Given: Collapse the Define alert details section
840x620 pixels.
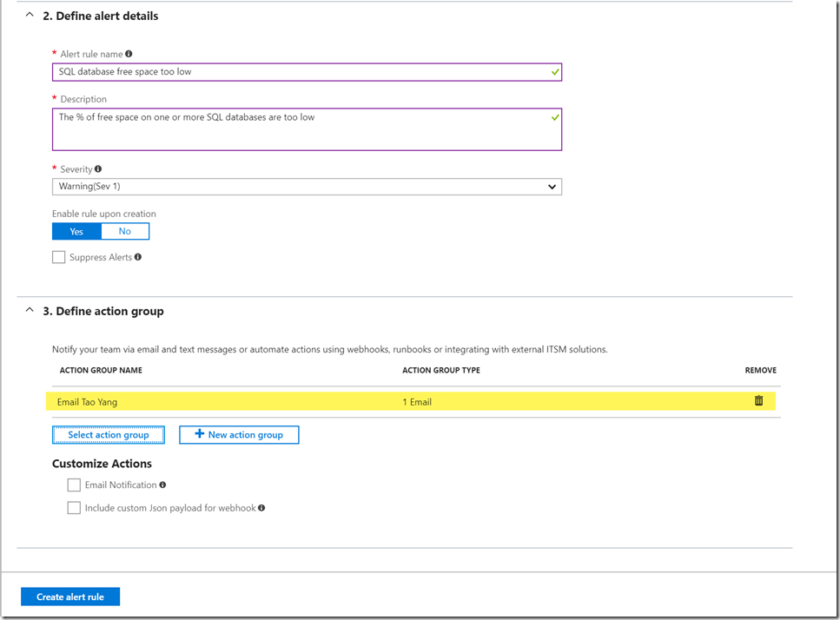Looking at the screenshot, I should [30, 15].
